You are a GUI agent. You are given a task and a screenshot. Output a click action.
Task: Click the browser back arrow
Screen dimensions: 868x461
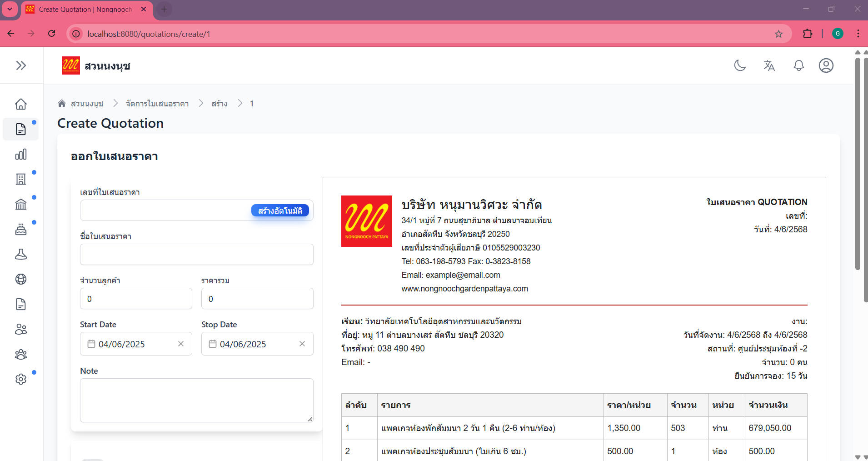(x=11, y=34)
